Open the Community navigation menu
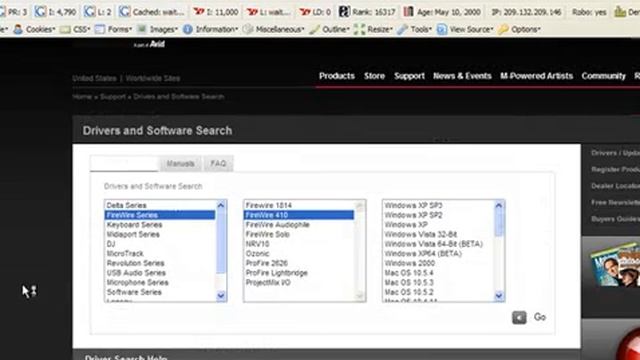This screenshot has width=640, height=360. (x=603, y=76)
